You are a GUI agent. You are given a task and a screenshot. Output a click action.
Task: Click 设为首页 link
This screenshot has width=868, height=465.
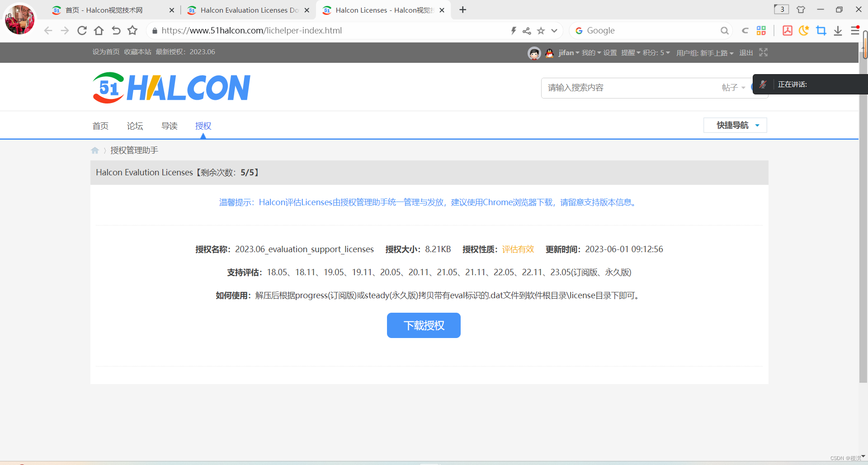[x=106, y=52]
